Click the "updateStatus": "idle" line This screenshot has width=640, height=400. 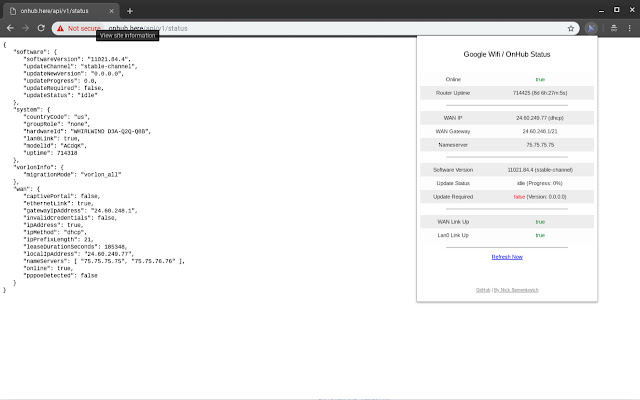60,96
